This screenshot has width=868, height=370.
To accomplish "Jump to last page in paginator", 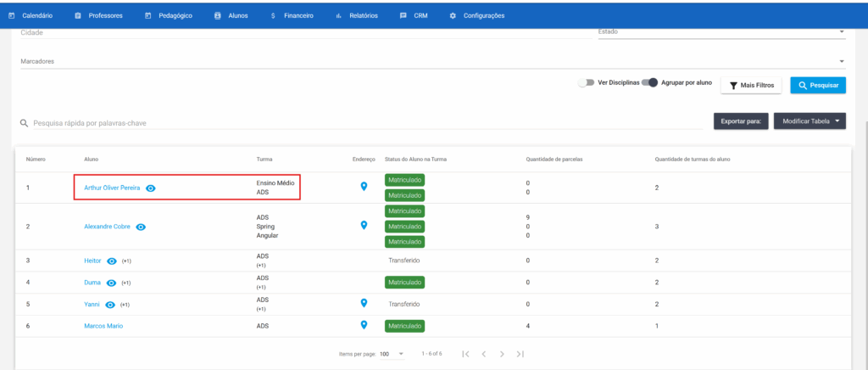I will click(x=520, y=353).
